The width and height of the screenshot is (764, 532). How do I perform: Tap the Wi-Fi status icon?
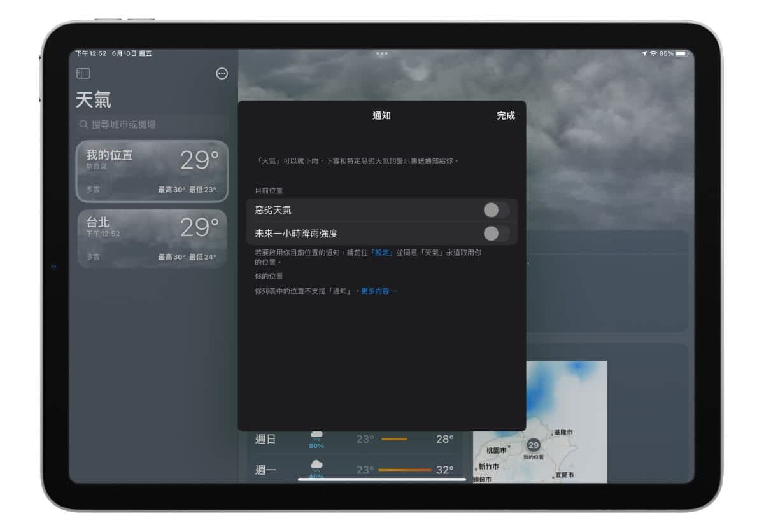[x=653, y=53]
